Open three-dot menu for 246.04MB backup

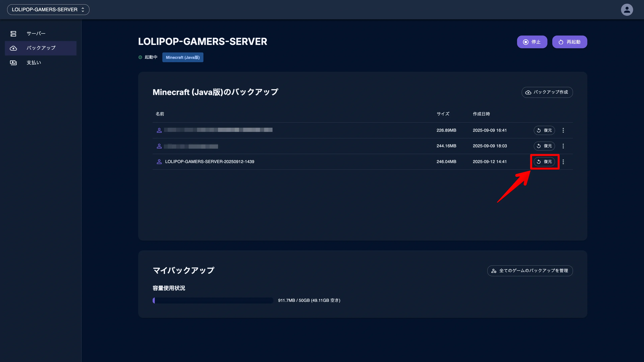pyautogui.click(x=563, y=162)
